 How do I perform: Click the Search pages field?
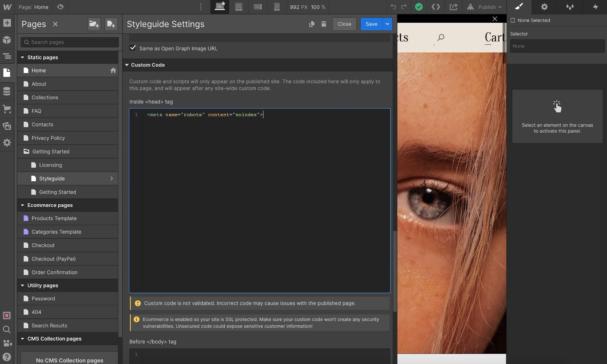(70, 42)
